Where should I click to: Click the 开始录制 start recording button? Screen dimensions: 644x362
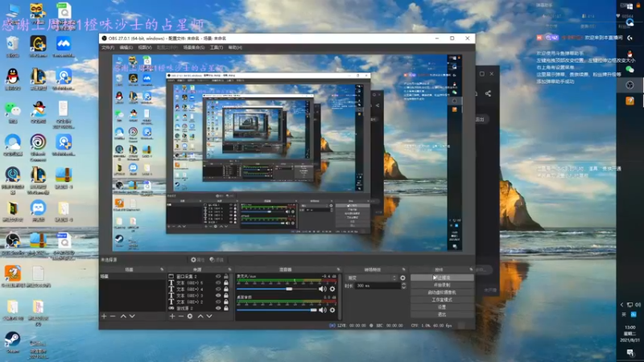tap(441, 285)
